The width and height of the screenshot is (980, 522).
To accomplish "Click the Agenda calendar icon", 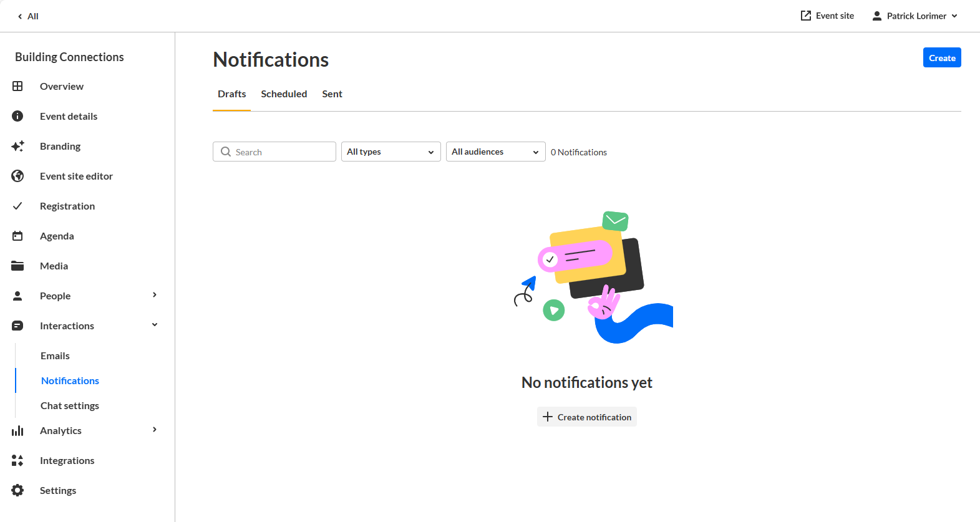I will [17, 236].
